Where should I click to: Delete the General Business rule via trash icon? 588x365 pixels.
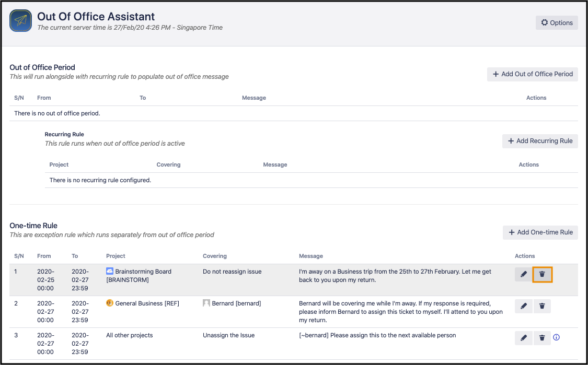[542, 306]
